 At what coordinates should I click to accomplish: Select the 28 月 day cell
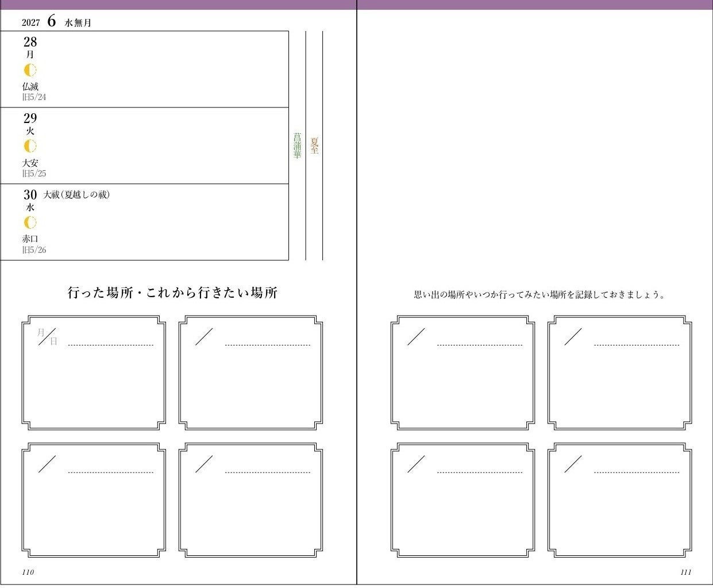pyautogui.click(x=144, y=70)
